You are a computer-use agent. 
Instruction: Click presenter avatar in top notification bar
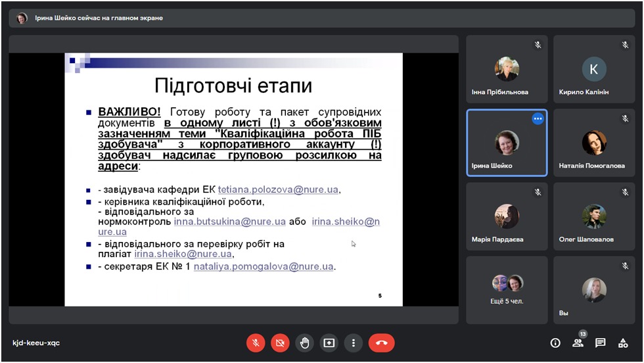22,18
